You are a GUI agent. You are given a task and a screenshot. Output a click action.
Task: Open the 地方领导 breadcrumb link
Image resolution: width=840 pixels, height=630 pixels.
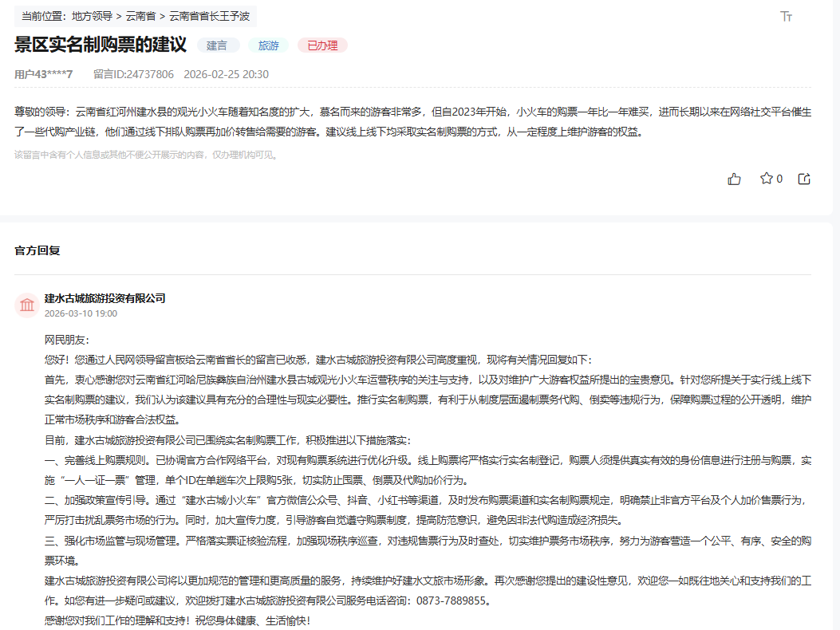pyautogui.click(x=88, y=15)
